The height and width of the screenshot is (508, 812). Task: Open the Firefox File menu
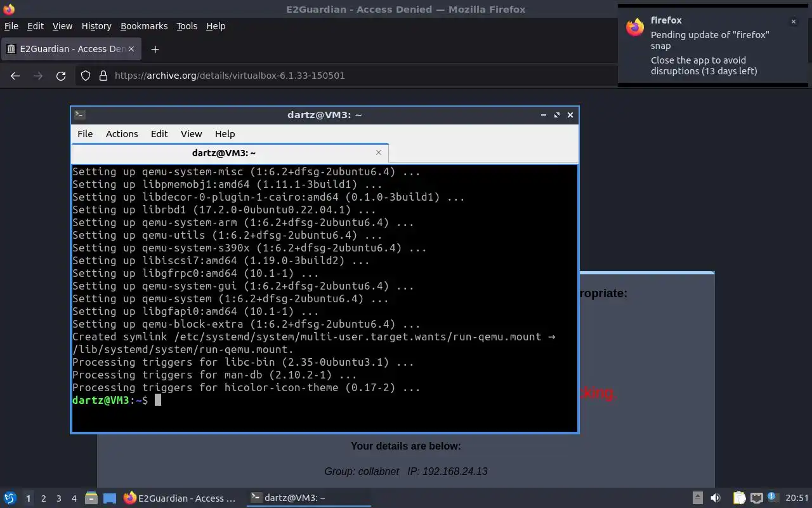(11, 26)
